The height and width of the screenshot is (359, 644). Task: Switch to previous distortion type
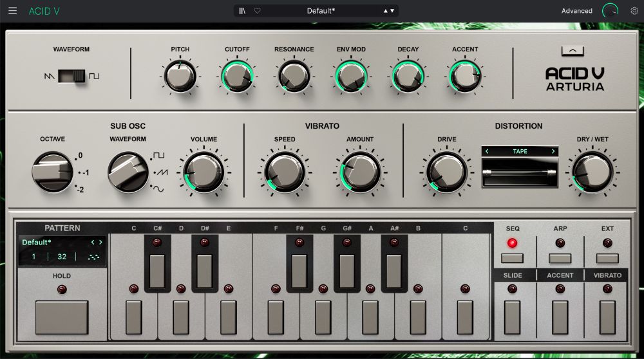click(x=487, y=151)
